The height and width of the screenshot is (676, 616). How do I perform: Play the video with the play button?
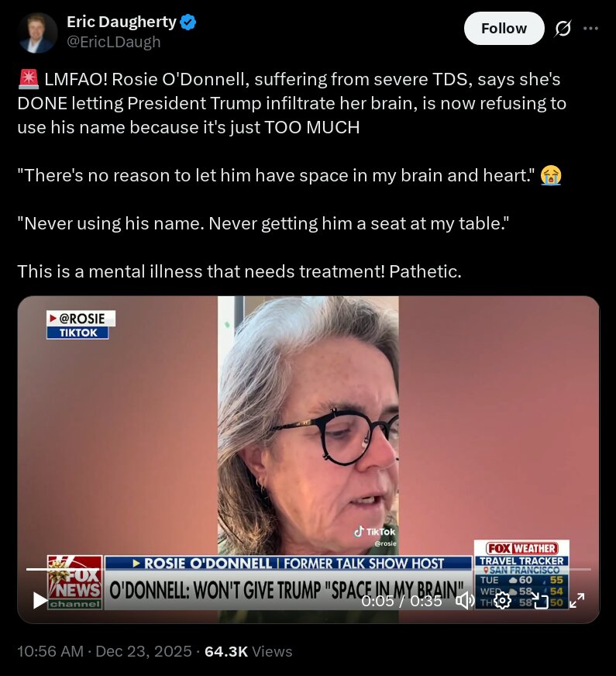(40, 600)
